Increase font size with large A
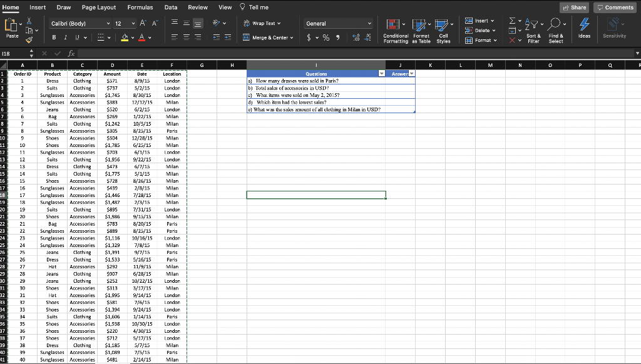Image resolution: width=641 pixels, height=364 pixels. coord(143,23)
